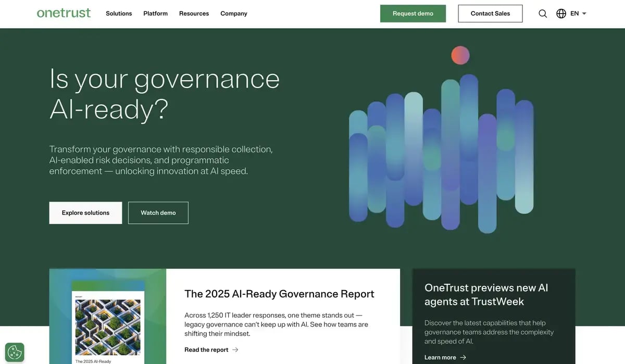Click the Contact Sales button

[x=490, y=14]
